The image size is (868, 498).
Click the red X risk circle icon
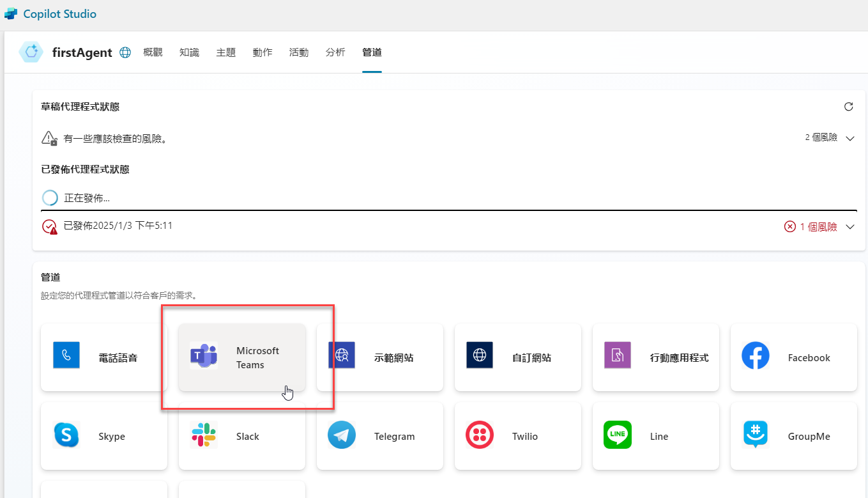(x=790, y=227)
